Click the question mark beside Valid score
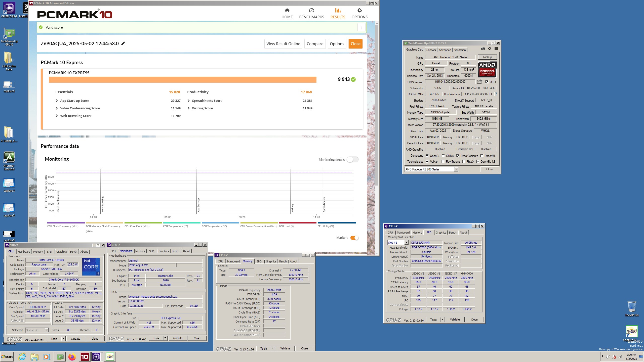This screenshot has height=362, width=644. [361, 27]
